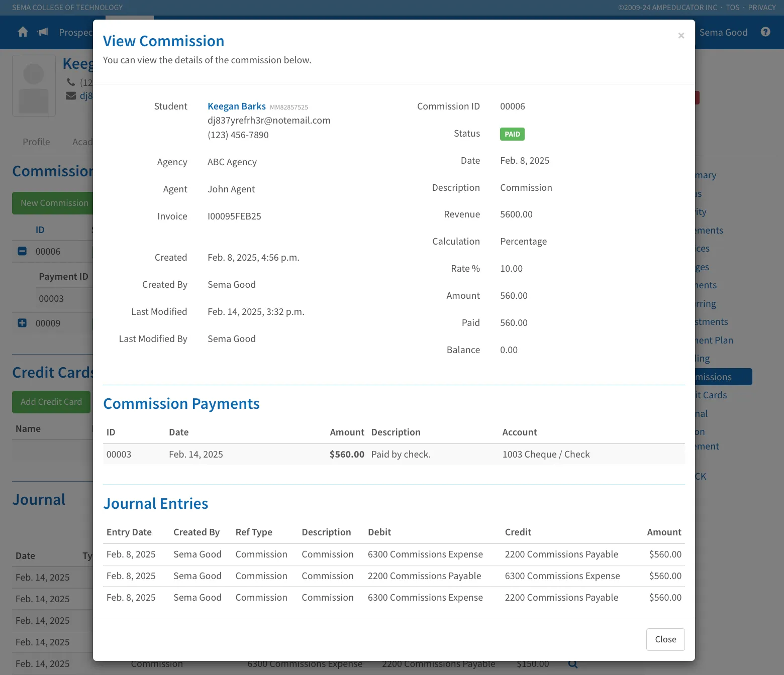The width and height of the screenshot is (784, 675).
Task: Click the Add Credit Card button
Action: 51,402
